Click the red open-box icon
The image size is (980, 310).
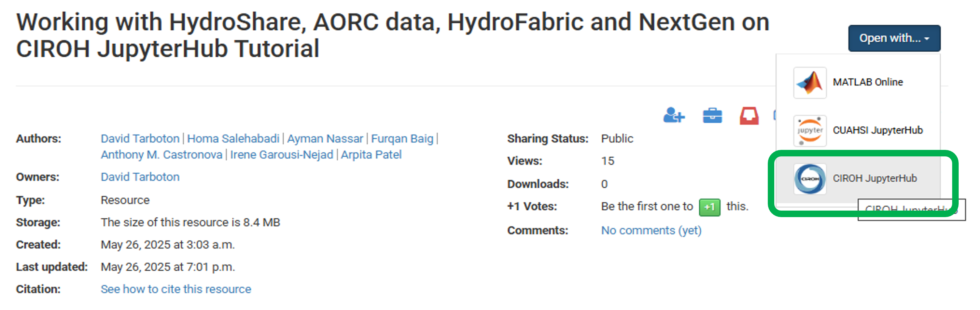pyautogui.click(x=748, y=116)
